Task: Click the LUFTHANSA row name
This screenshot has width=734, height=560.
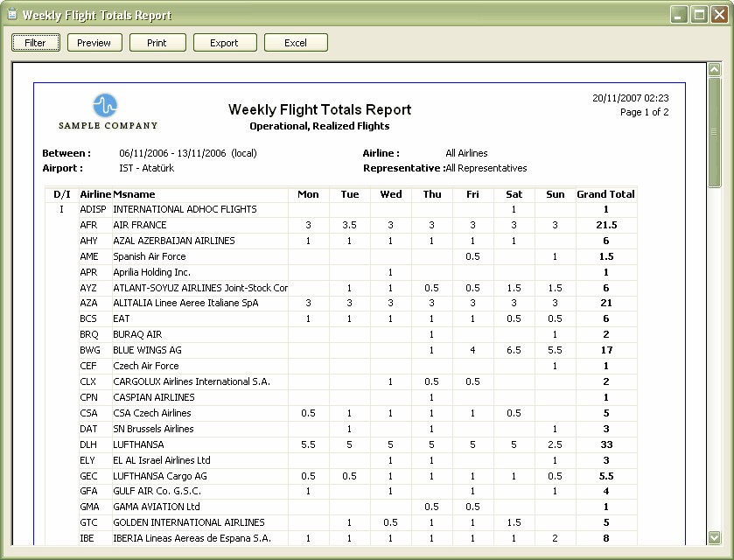Action: (x=138, y=444)
